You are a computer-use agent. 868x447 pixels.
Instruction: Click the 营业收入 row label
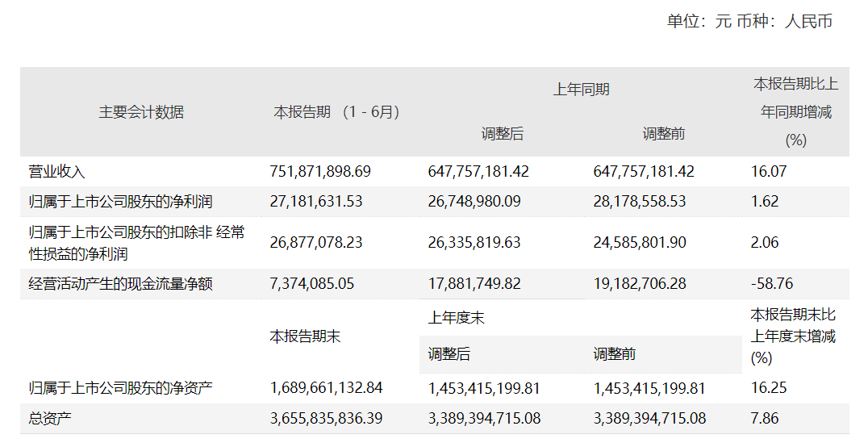pyautogui.click(x=56, y=171)
